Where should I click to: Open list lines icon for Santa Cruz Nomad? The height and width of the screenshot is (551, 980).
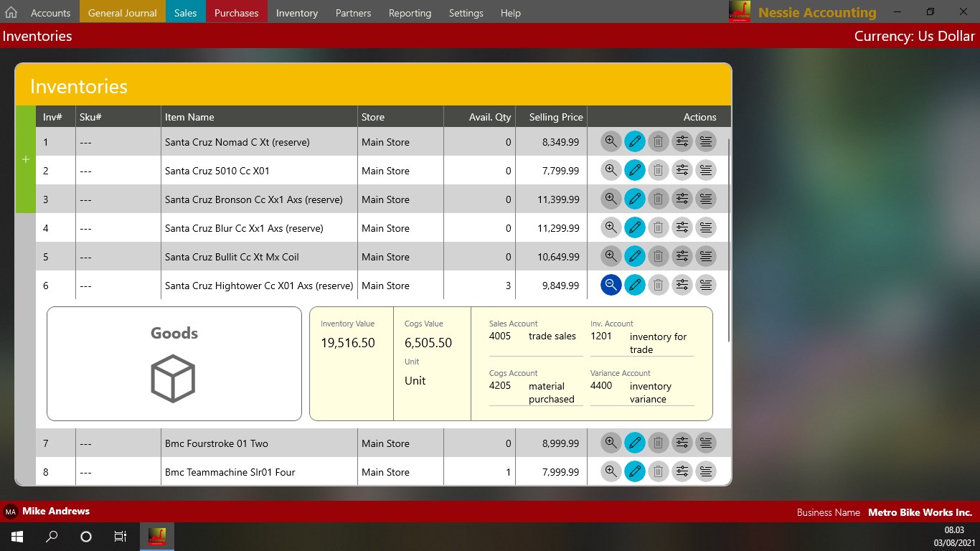coord(706,142)
